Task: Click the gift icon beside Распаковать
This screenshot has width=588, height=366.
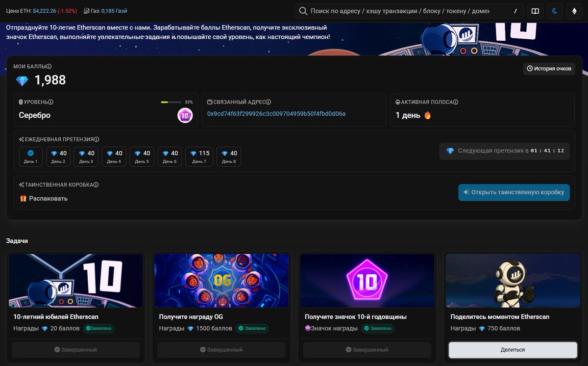Action: 23,198
